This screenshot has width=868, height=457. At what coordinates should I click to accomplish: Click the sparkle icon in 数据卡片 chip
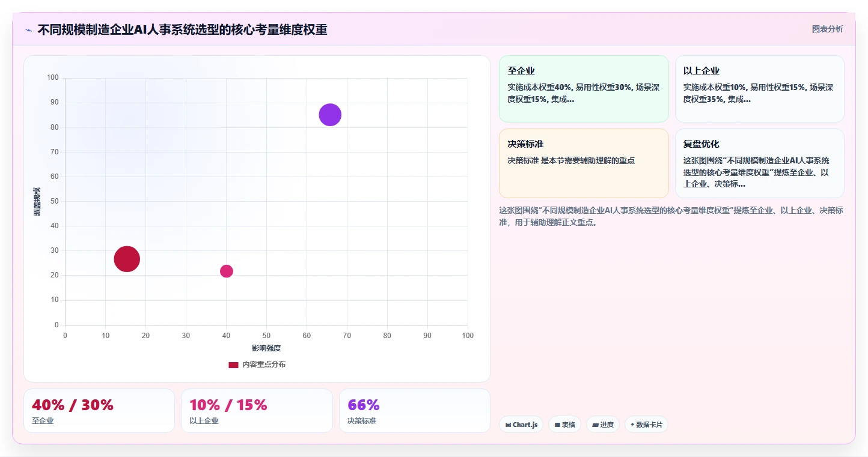point(632,425)
